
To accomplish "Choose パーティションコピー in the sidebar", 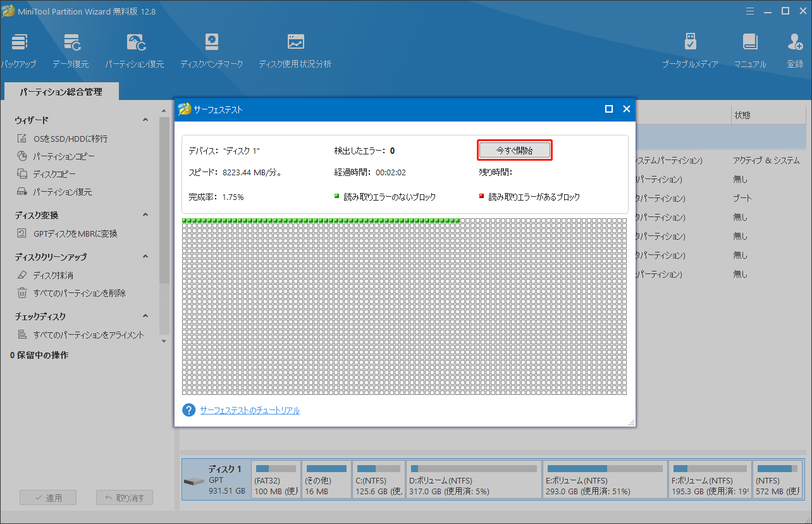I will [x=64, y=156].
